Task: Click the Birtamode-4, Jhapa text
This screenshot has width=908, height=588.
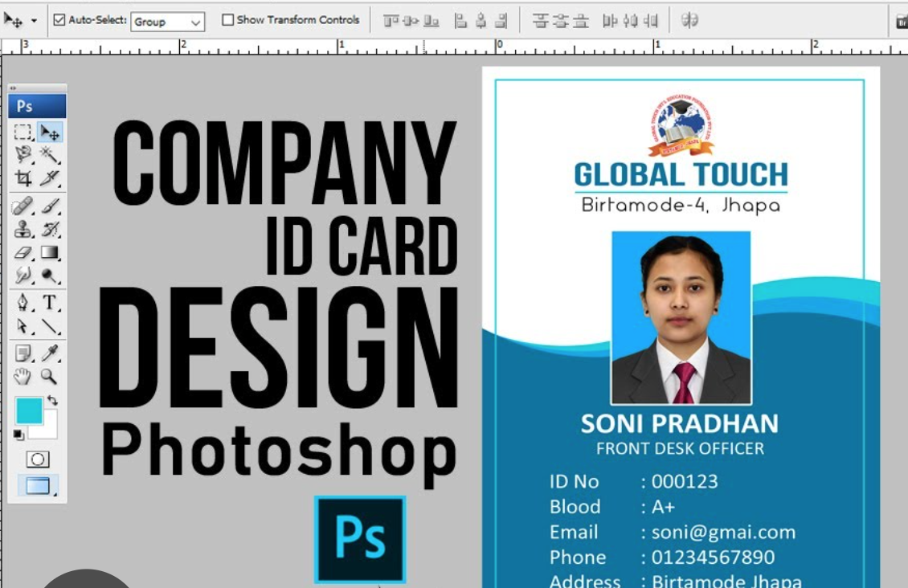Action: [x=681, y=206]
